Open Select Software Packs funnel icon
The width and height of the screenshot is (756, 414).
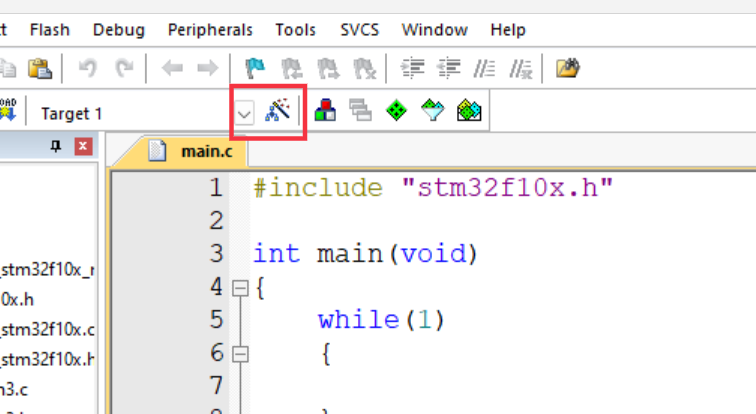pos(432,110)
